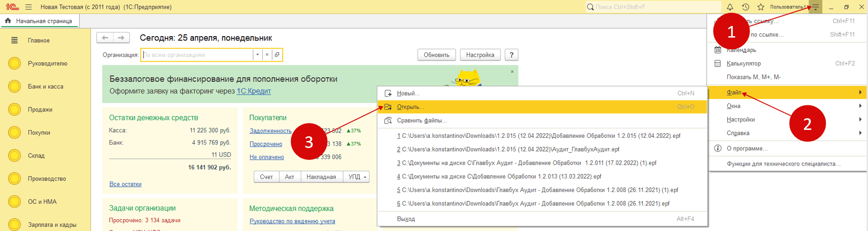Expand the УПД dropdown arrow
The width and height of the screenshot is (868, 231).
tap(365, 177)
